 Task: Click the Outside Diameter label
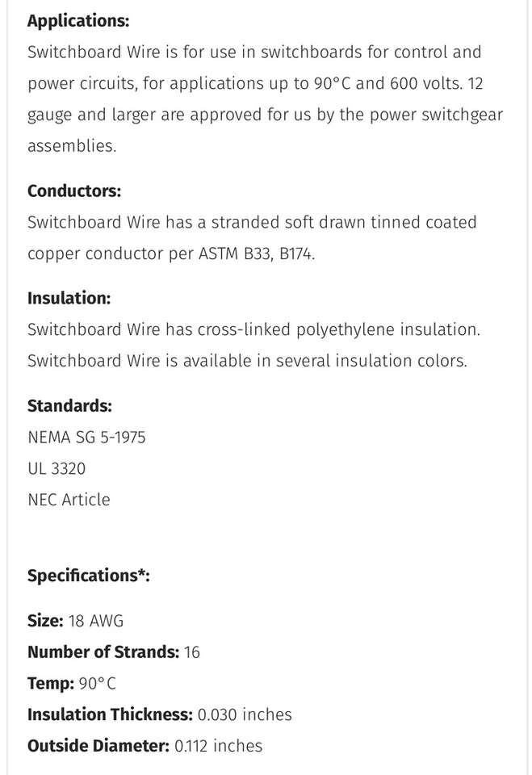tap(98, 746)
